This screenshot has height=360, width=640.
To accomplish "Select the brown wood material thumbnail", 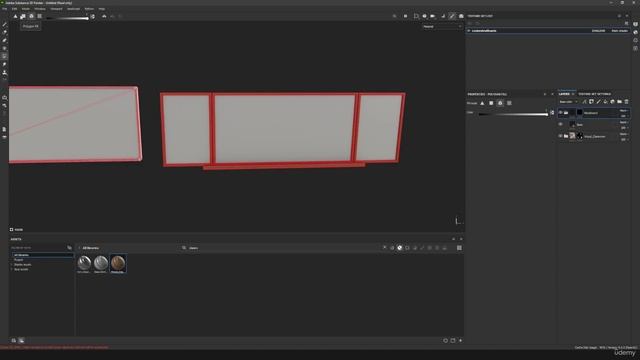I will click(x=118, y=263).
